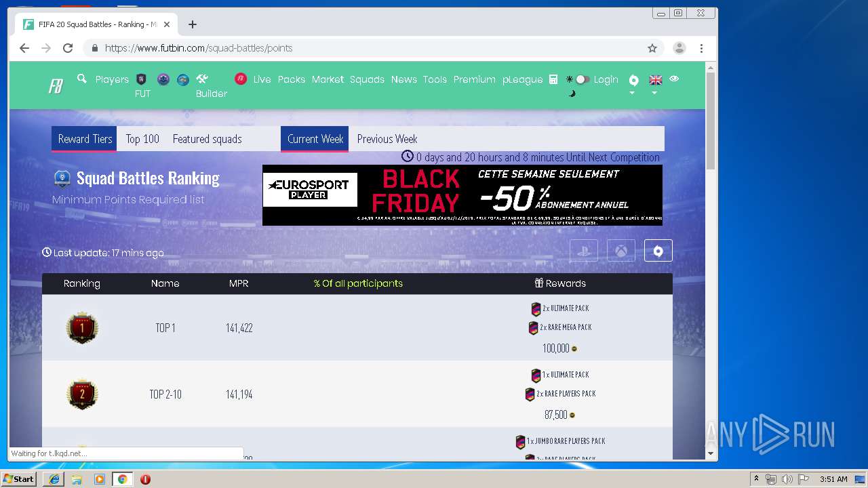The image size is (868, 488).
Task: Click the rank 1 badge icon
Action: pos(82,328)
